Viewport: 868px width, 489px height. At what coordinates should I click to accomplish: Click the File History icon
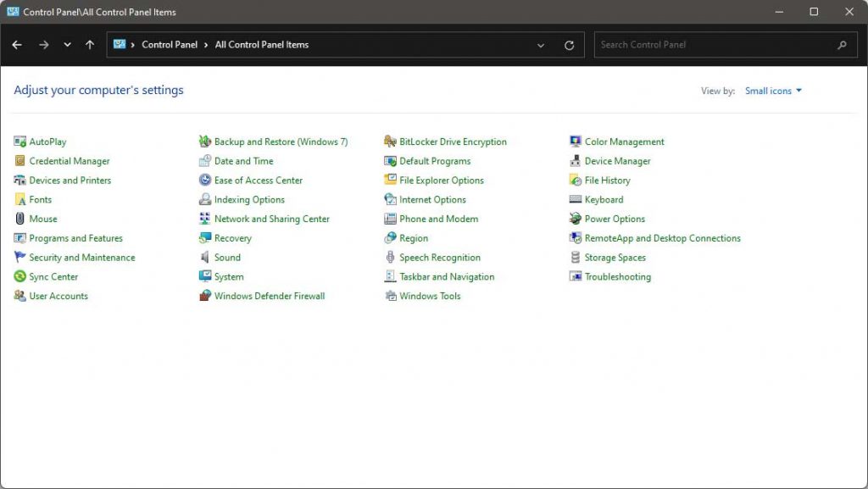(576, 181)
